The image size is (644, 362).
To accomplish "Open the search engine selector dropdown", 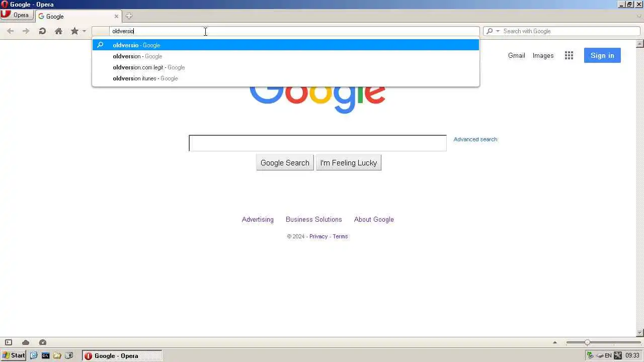I will pyautogui.click(x=493, y=31).
